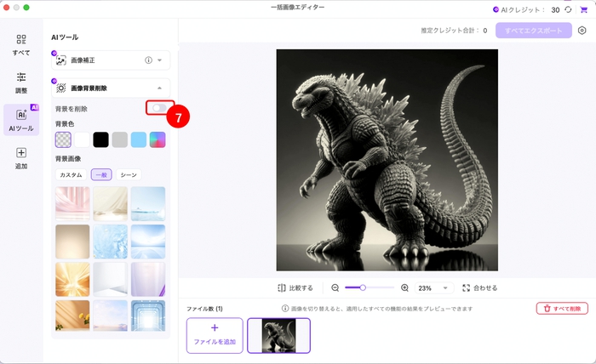
Task: Expand the 画像補正 dropdown arrow
Action: pyautogui.click(x=160, y=60)
